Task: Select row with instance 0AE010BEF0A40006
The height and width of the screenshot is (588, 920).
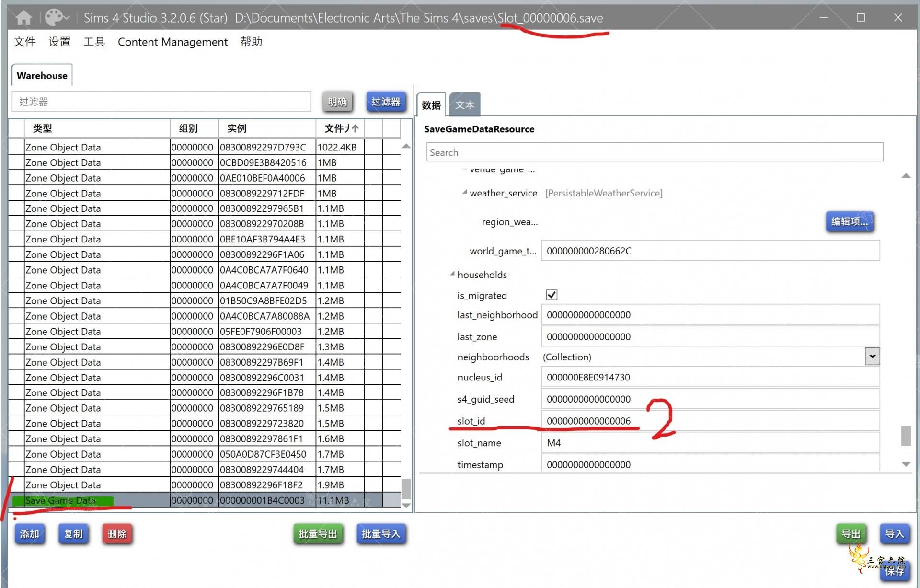Action: coord(205,178)
